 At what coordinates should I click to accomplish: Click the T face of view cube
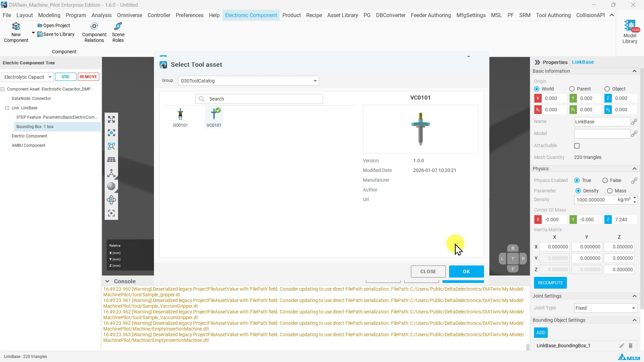[513, 258]
